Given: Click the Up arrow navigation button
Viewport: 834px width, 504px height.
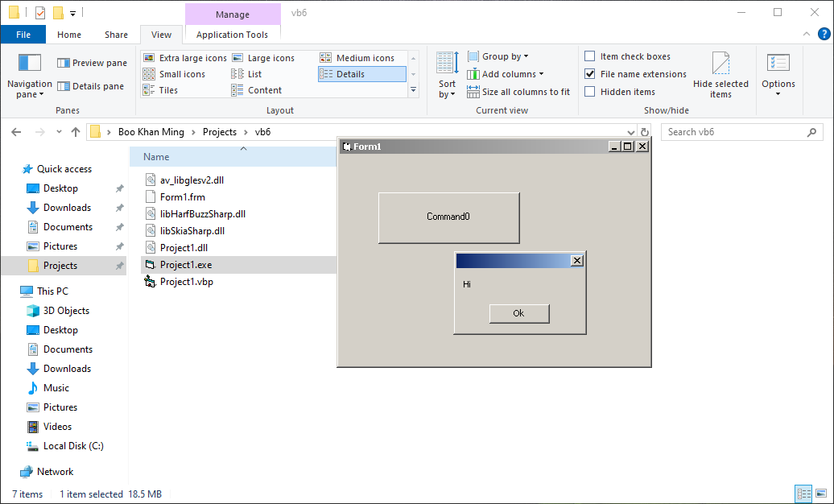Looking at the screenshot, I should (76, 132).
